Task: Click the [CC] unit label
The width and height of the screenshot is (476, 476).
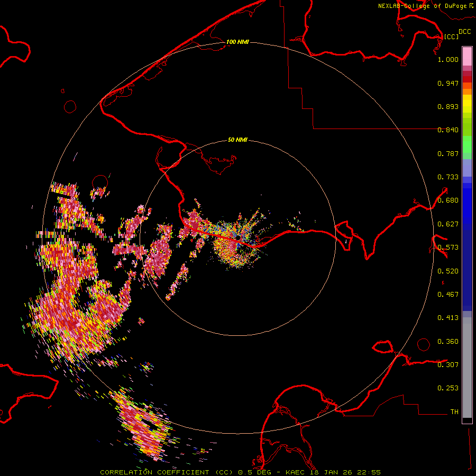Action: pyautogui.click(x=451, y=36)
